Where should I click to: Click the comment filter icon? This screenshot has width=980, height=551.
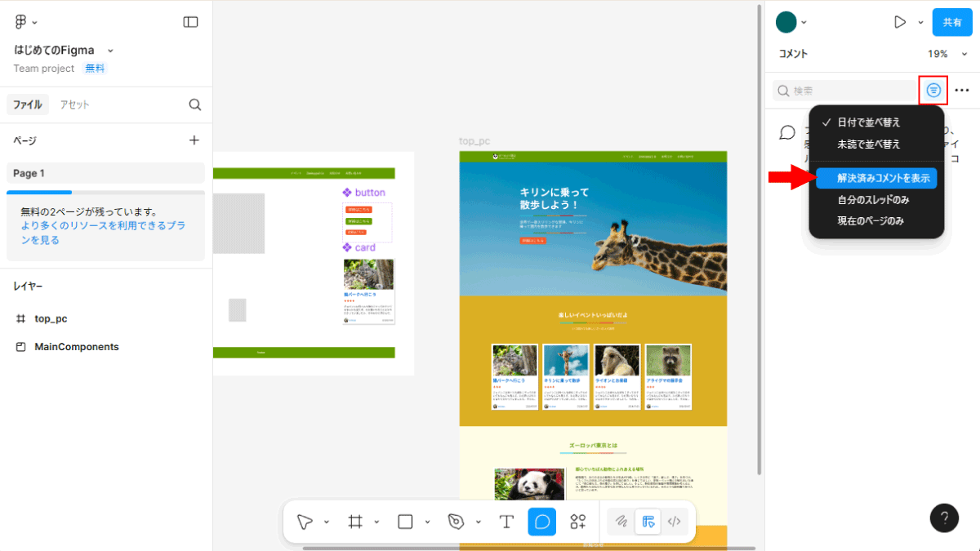click(933, 91)
